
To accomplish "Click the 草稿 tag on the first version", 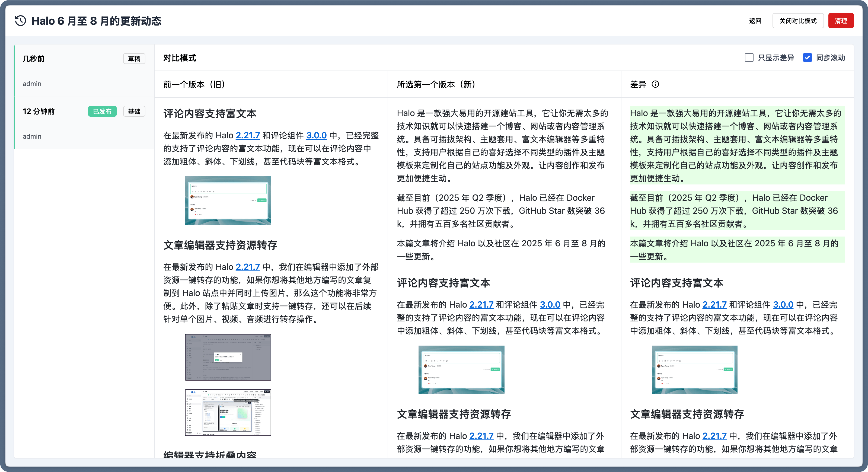I will click(134, 59).
